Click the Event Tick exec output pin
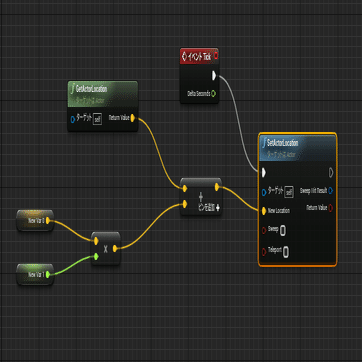Image resolution: width=362 pixels, height=362 pixels. [x=214, y=76]
